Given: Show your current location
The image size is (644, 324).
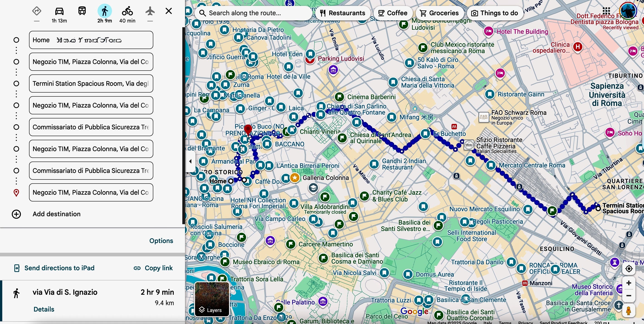Looking at the screenshot, I should [x=629, y=269].
